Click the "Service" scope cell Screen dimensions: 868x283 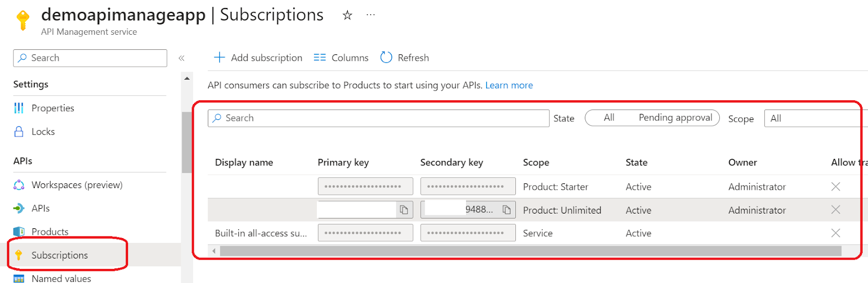(538, 233)
